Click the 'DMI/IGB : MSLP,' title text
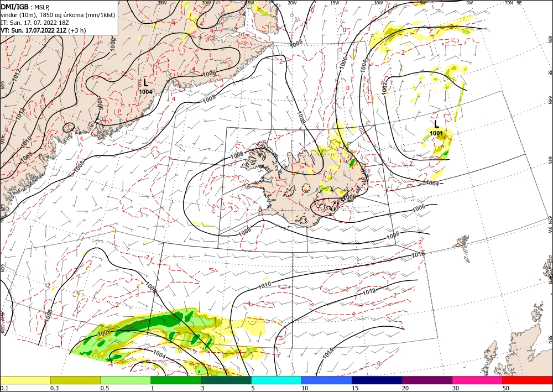Viewport: 553px width, 392px height. (25, 7)
